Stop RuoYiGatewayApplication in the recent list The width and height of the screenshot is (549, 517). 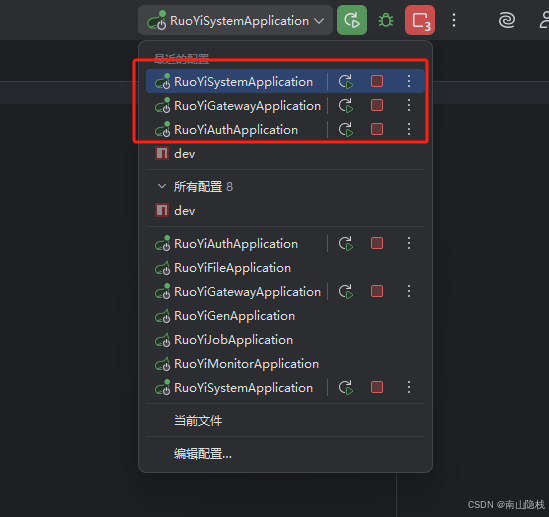point(377,105)
